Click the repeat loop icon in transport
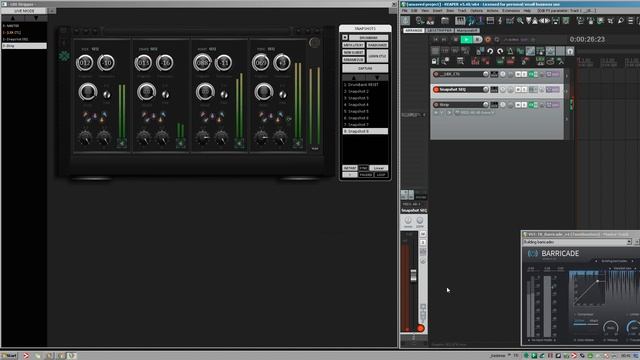 tap(497, 40)
